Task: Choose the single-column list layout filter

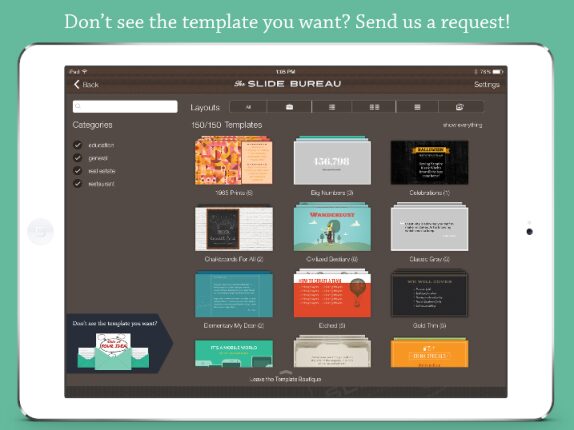Action: (332, 107)
